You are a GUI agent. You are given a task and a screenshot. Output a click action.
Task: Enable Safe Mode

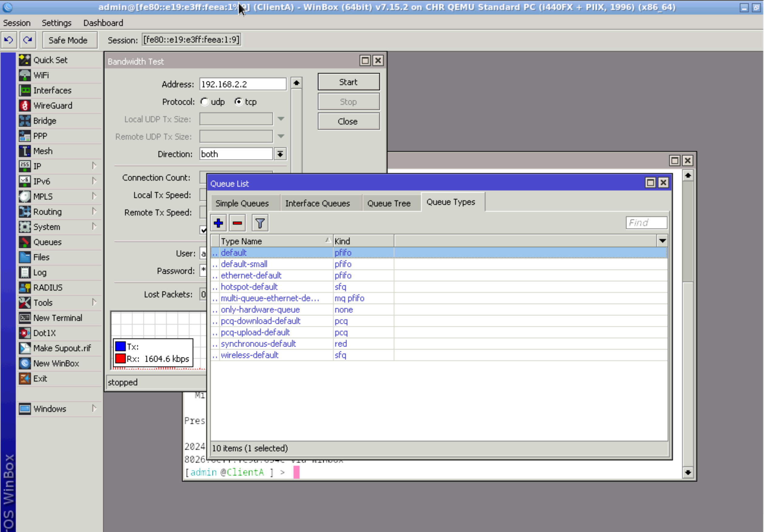click(x=70, y=40)
